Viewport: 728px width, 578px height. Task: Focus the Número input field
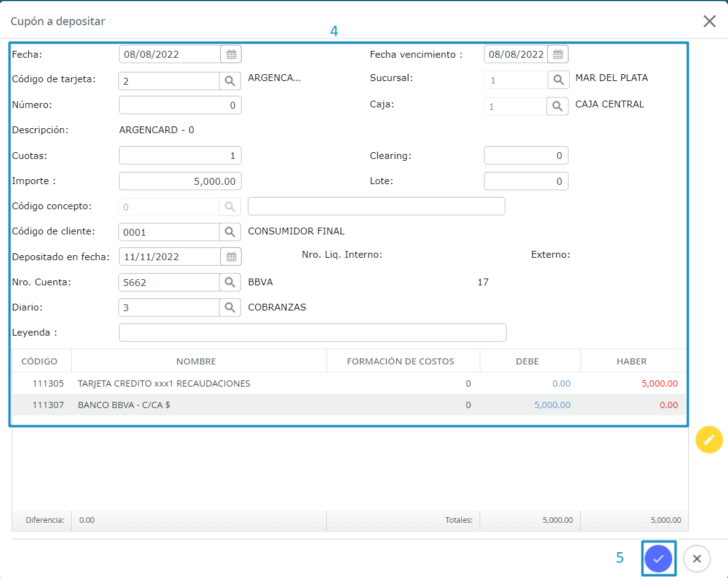pyautogui.click(x=180, y=105)
